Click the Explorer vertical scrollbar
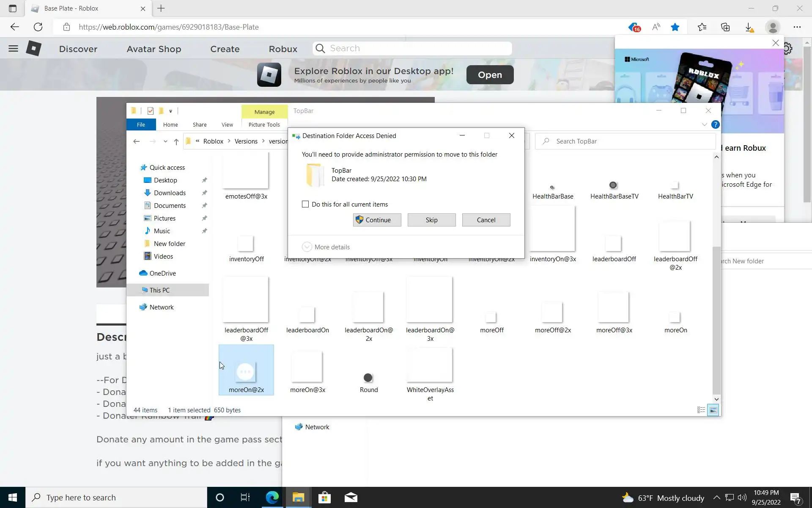Image resolution: width=812 pixels, height=508 pixels. coord(716,296)
